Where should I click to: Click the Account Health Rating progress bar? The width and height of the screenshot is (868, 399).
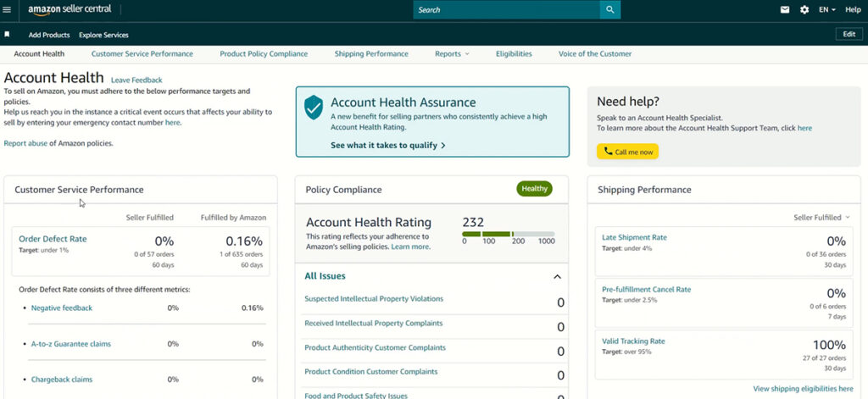(x=509, y=234)
